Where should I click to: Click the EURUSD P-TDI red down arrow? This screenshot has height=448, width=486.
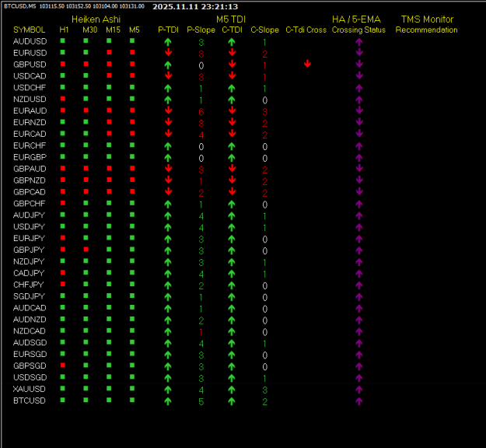tap(168, 52)
